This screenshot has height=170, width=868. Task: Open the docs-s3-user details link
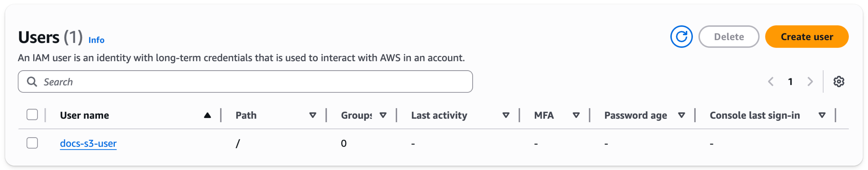tap(88, 143)
